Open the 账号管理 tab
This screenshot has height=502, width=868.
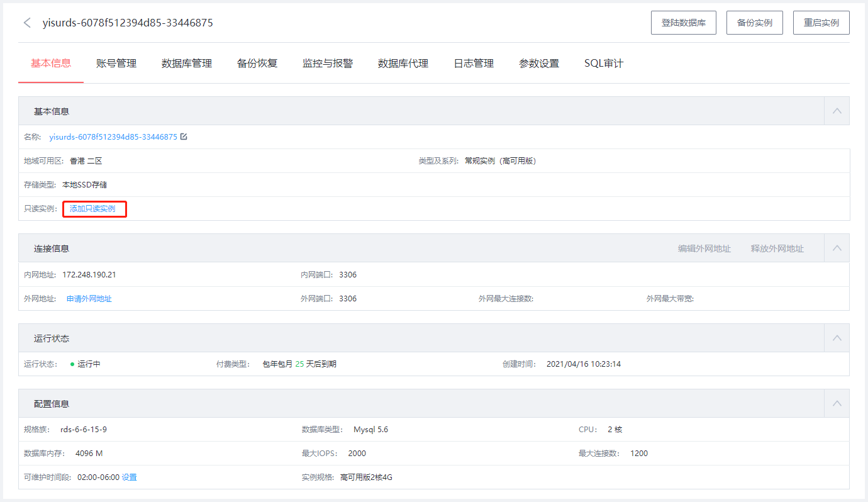pyautogui.click(x=116, y=63)
